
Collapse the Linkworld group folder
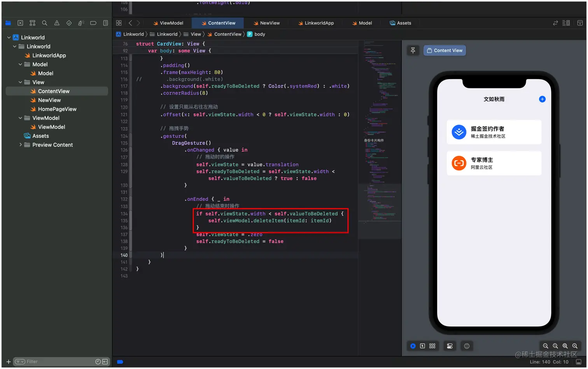(x=15, y=46)
